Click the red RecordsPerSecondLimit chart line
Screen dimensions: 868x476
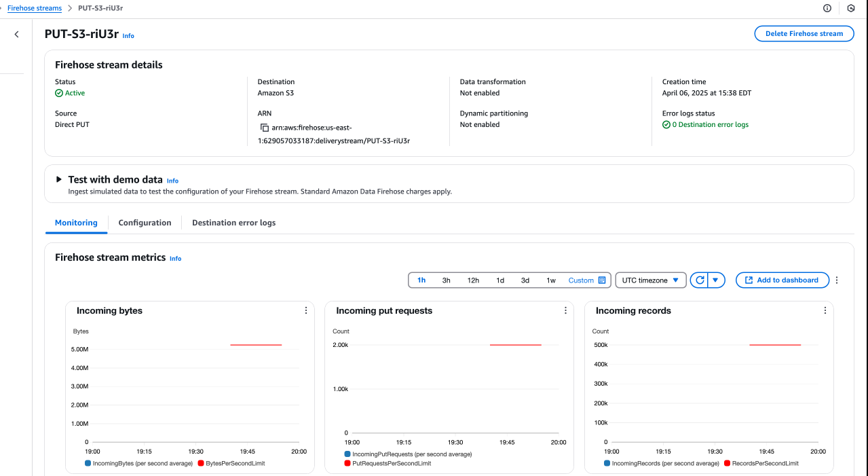coord(775,345)
